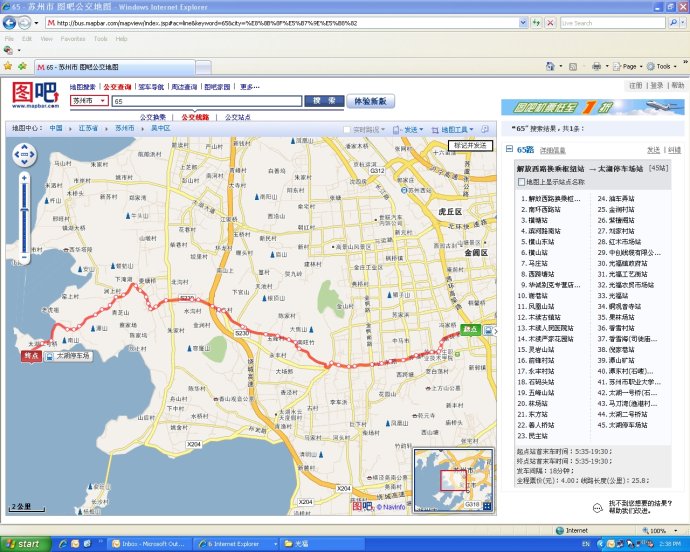Open the 地图工具 dropdown menu
This screenshot has width=690, height=552.
[x=458, y=129]
